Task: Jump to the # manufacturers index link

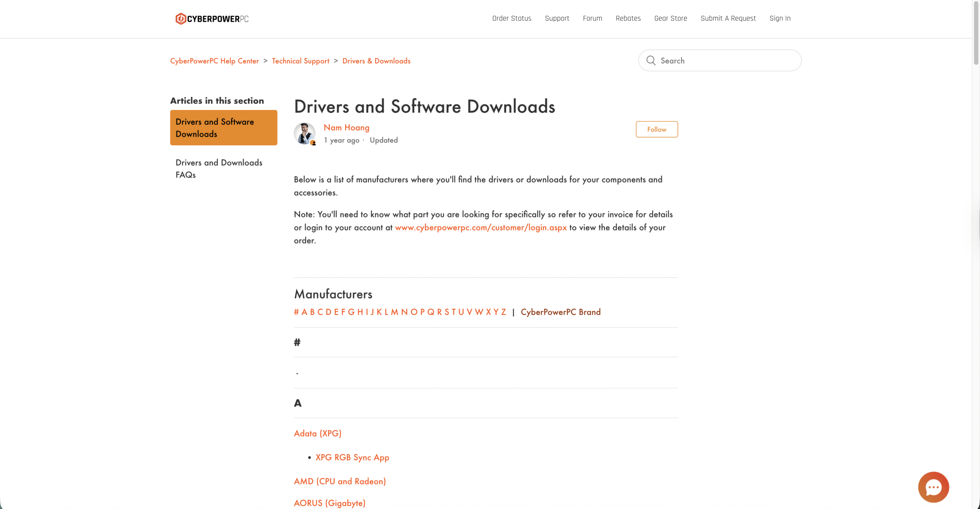Action: click(x=296, y=312)
